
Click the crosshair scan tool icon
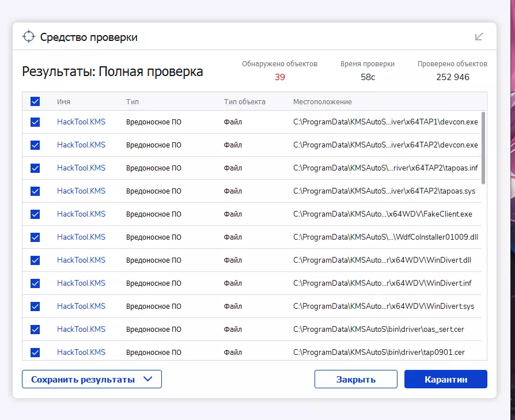tap(29, 36)
